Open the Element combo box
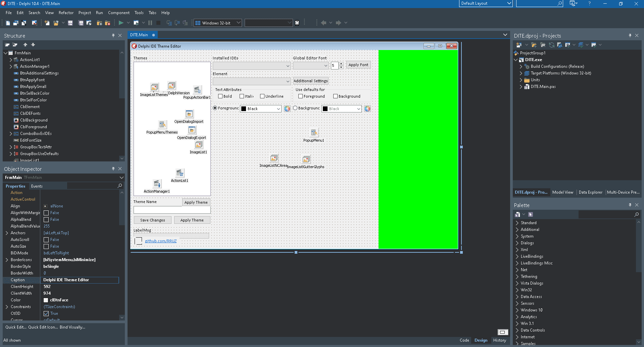The image size is (644, 347). click(x=252, y=81)
